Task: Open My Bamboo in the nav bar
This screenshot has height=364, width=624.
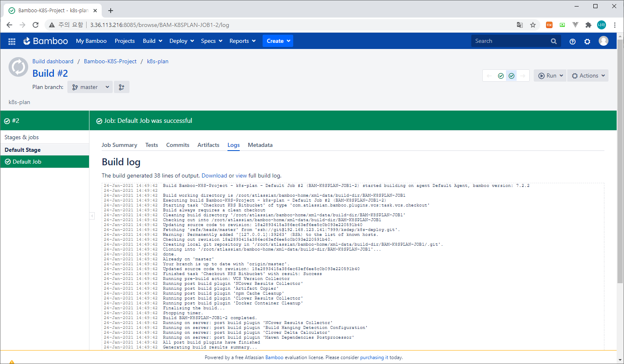Action: [x=91, y=41]
